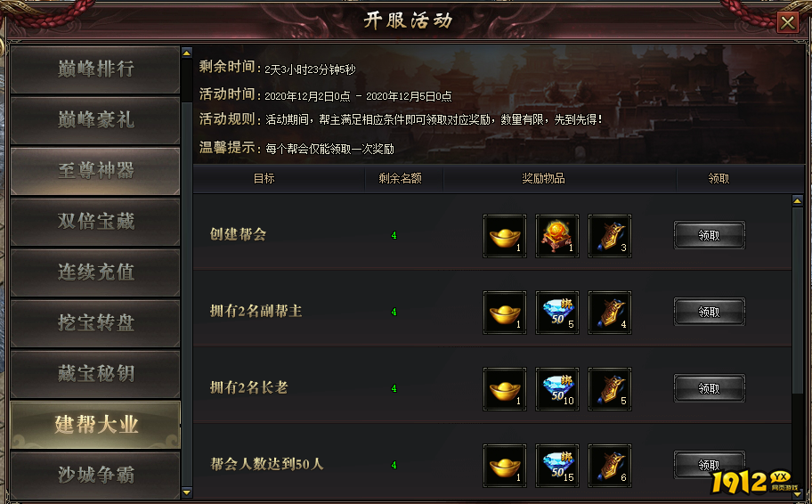Switch to the 至尊神器 tab
812x504 pixels.
(x=95, y=171)
